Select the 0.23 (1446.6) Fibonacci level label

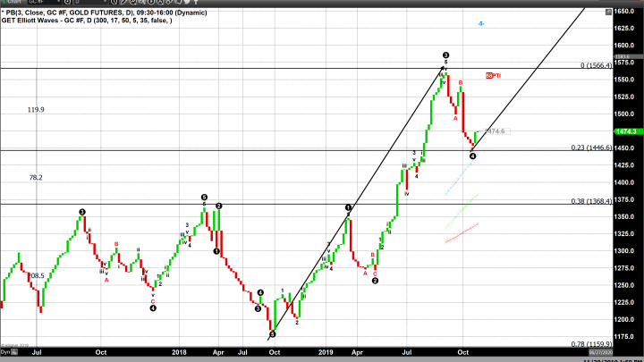(591, 147)
